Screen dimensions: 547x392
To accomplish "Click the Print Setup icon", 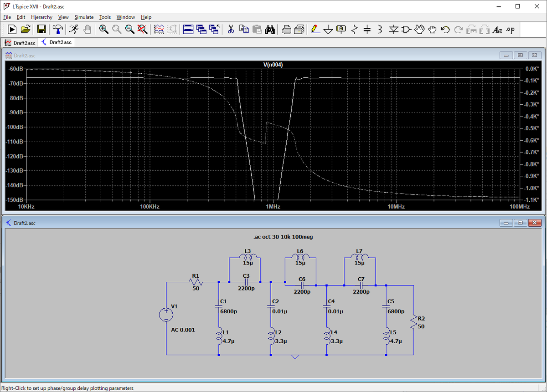I will click(x=286, y=29).
